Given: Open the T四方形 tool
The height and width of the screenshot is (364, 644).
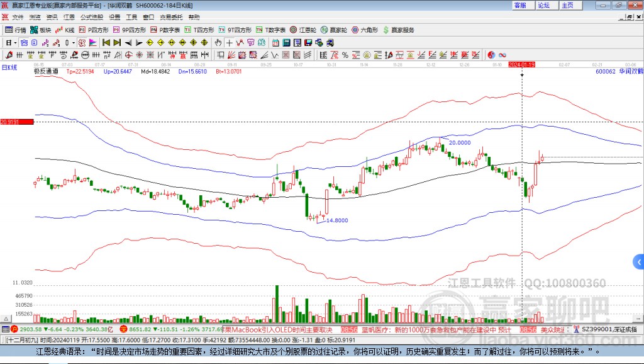Looking at the screenshot, I should [x=199, y=30].
